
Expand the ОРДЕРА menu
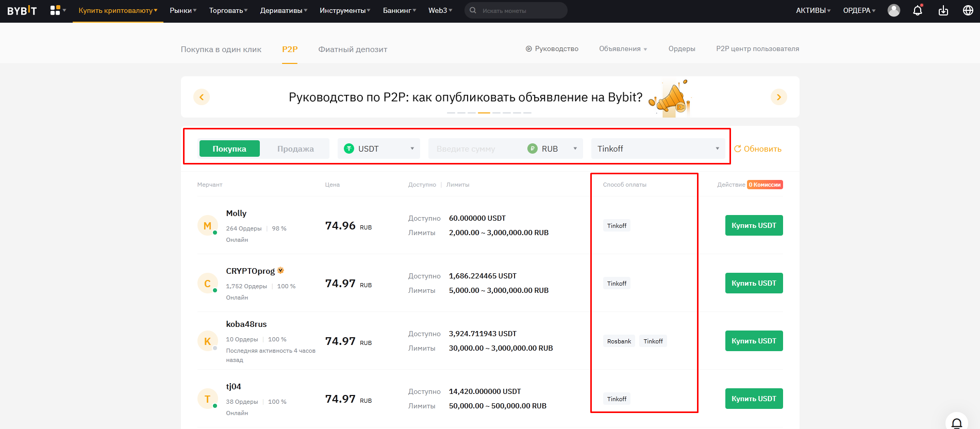859,10
